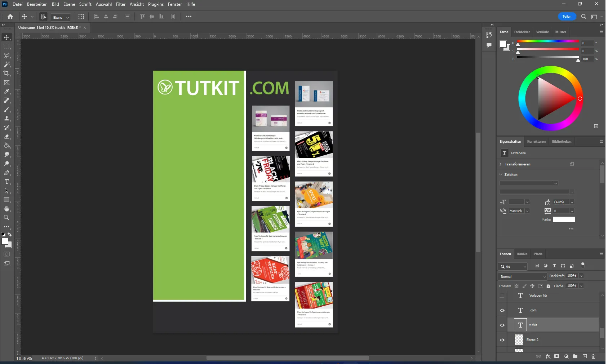The height and width of the screenshot is (364, 608).
Task: Reset transform with the undo arrow
Action: point(572,164)
